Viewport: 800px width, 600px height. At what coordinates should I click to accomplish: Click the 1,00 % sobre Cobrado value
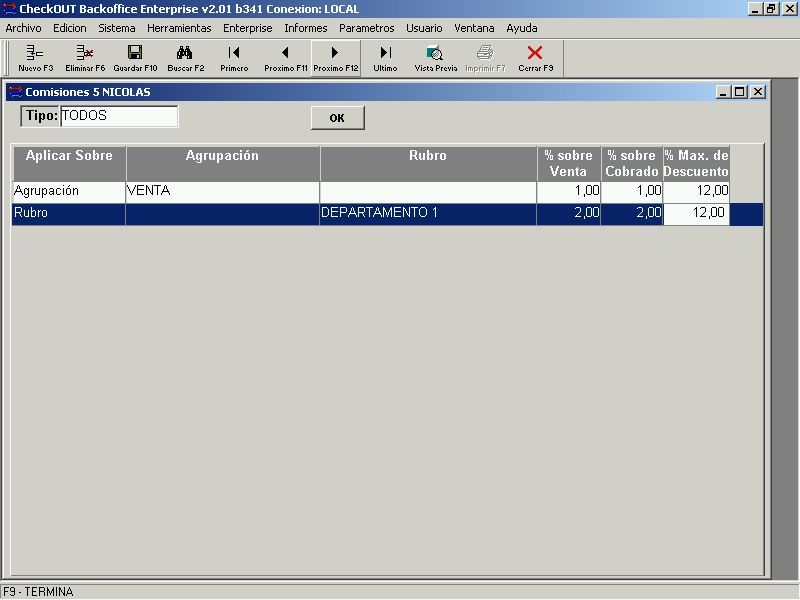click(632, 191)
